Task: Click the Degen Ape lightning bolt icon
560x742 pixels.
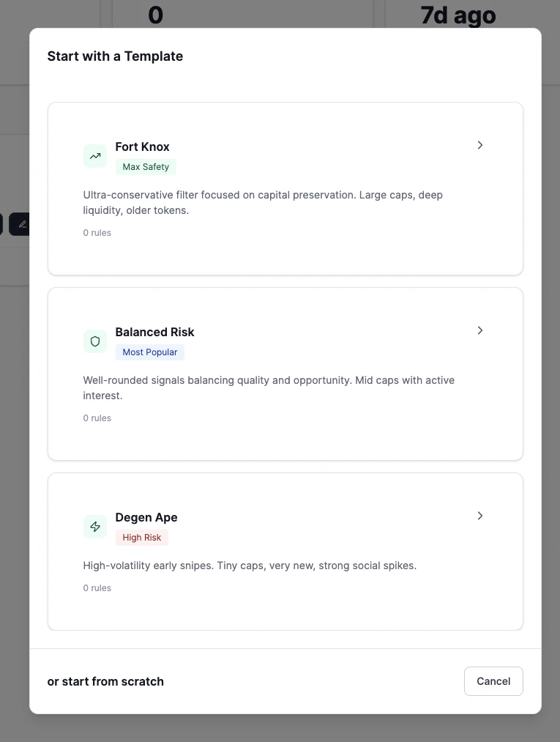Action: tap(94, 526)
